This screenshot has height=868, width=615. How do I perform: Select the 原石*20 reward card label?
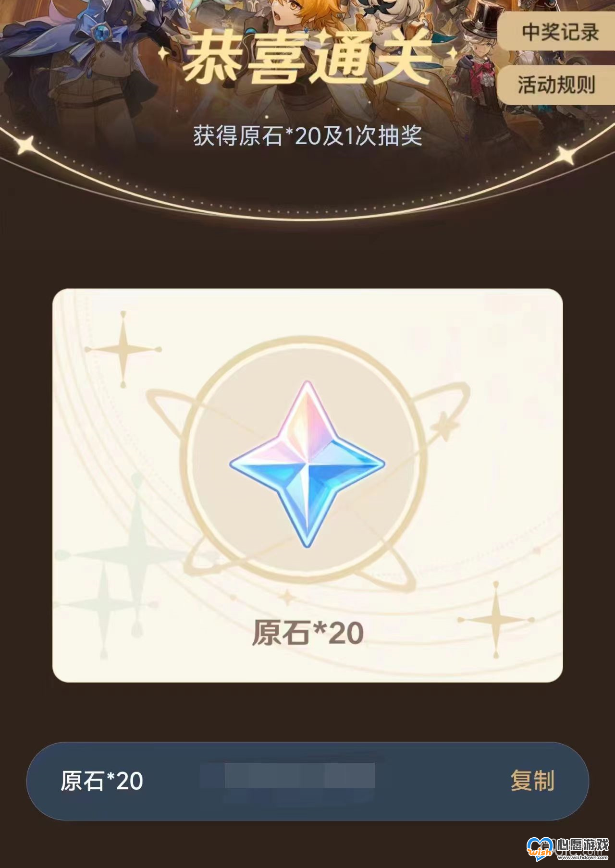click(x=307, y=633)
